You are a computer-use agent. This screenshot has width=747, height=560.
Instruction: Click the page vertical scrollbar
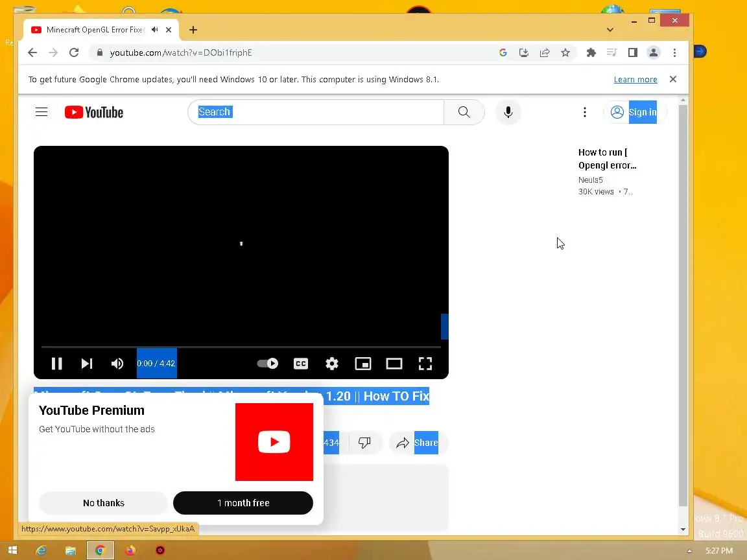tap(683, 305)
